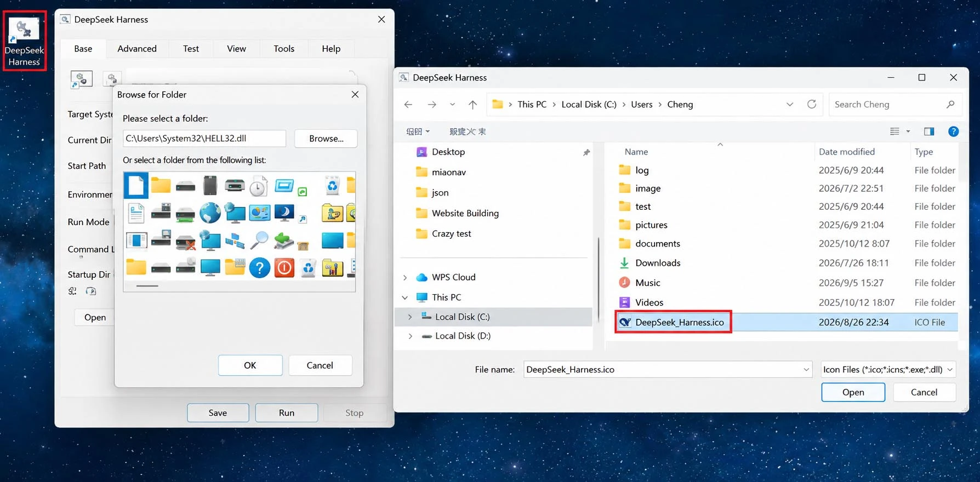Open the View tab
This screenshot has height=482, width=980.
[236, 49]
